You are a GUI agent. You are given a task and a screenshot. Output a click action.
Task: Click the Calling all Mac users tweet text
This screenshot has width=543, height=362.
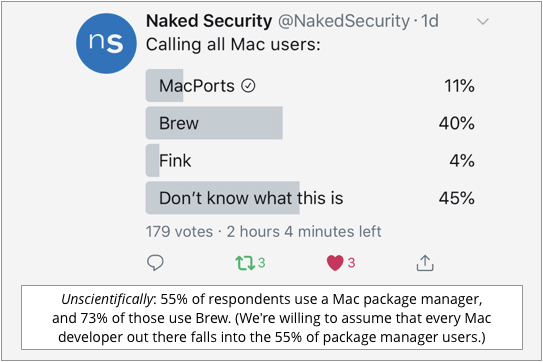(233, 45)
